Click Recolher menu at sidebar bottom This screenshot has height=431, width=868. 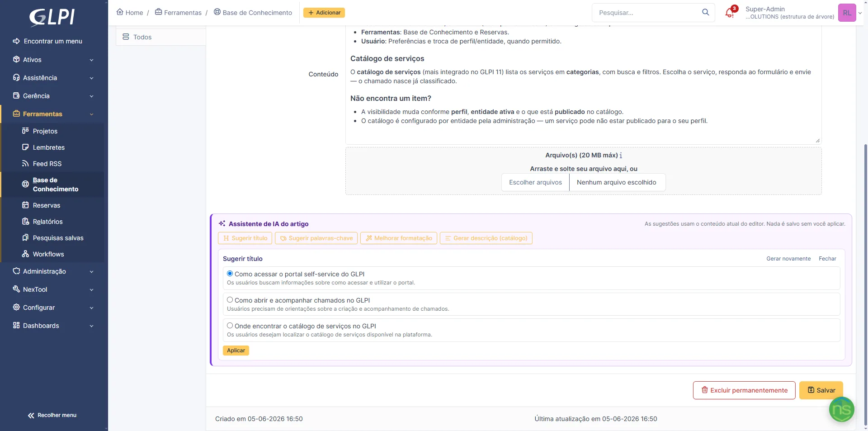[52, 415]
